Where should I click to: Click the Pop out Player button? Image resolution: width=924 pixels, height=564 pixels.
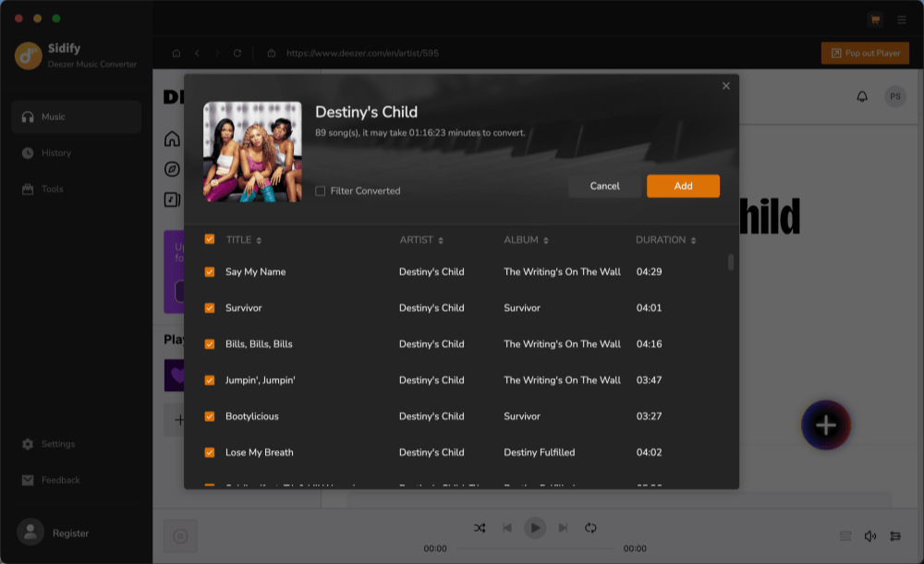865,53
